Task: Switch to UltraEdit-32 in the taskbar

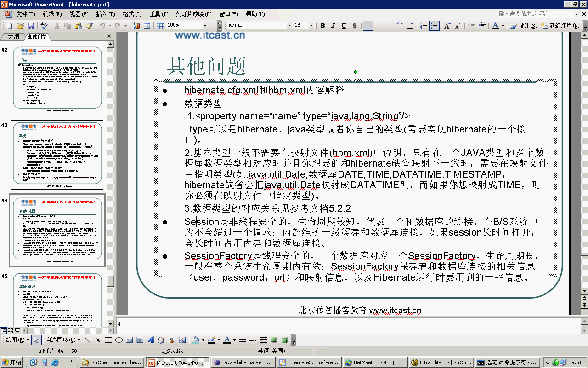Action: click(441, 362)
